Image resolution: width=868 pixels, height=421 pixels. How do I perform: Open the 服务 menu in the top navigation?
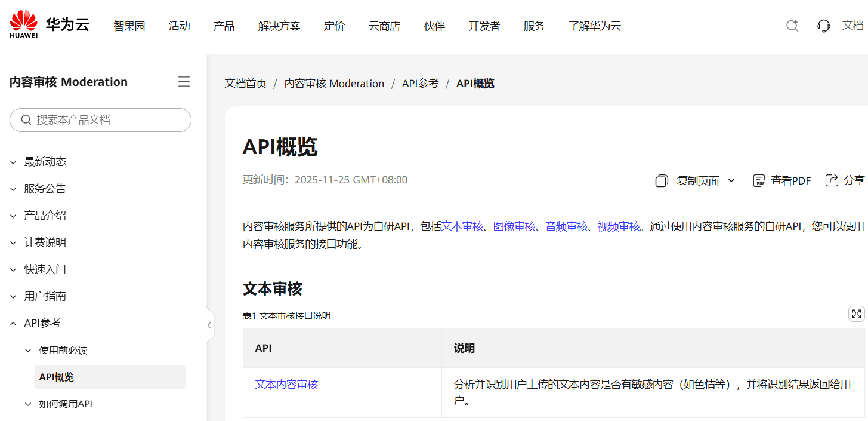[x=534, y=26]
